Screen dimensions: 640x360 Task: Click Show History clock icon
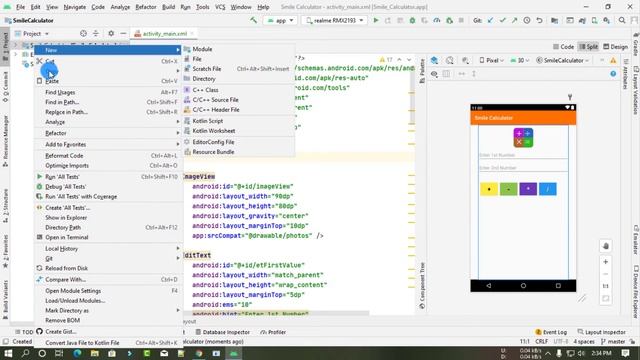(x=527, y=20)
